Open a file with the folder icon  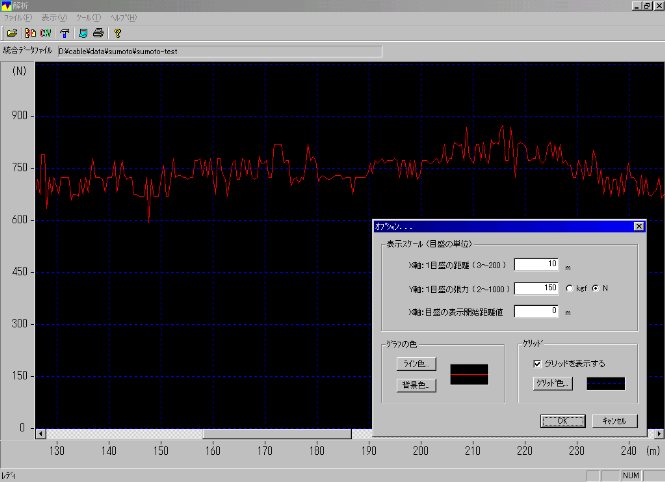click(12, 33)
